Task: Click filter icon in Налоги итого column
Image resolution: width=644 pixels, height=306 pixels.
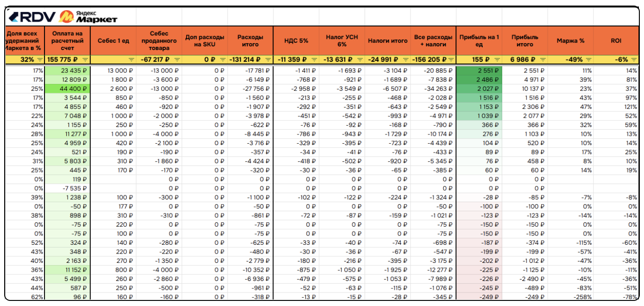Action: [405, 60]
